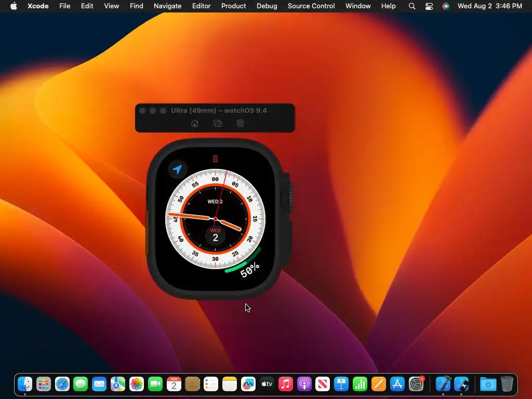The width and height of the screenshot is (532, 399).
Task: Open Mail from the Dock
Action: coord(99,384)
